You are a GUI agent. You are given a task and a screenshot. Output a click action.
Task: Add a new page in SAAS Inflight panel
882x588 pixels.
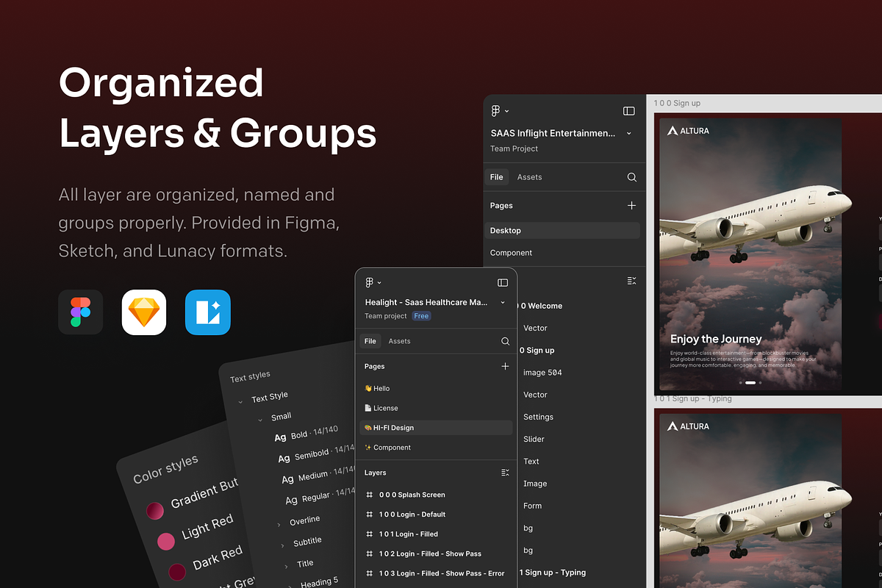click(x=632, y=206)
